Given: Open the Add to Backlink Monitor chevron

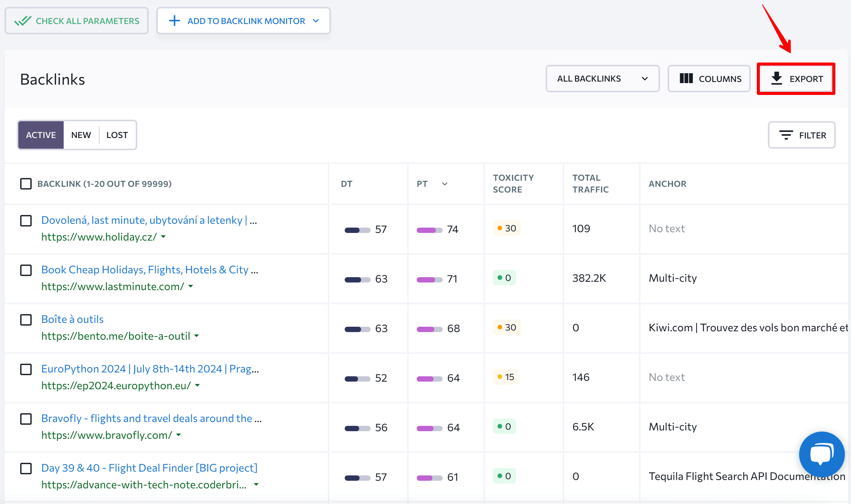Looking at the screenshot, I should point(316,21).
